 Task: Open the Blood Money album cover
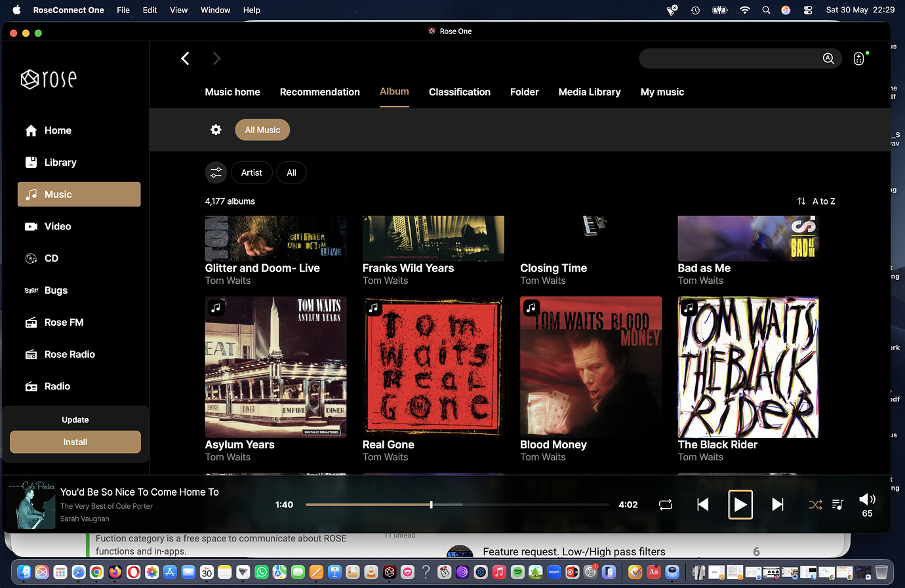coord(591,367)
